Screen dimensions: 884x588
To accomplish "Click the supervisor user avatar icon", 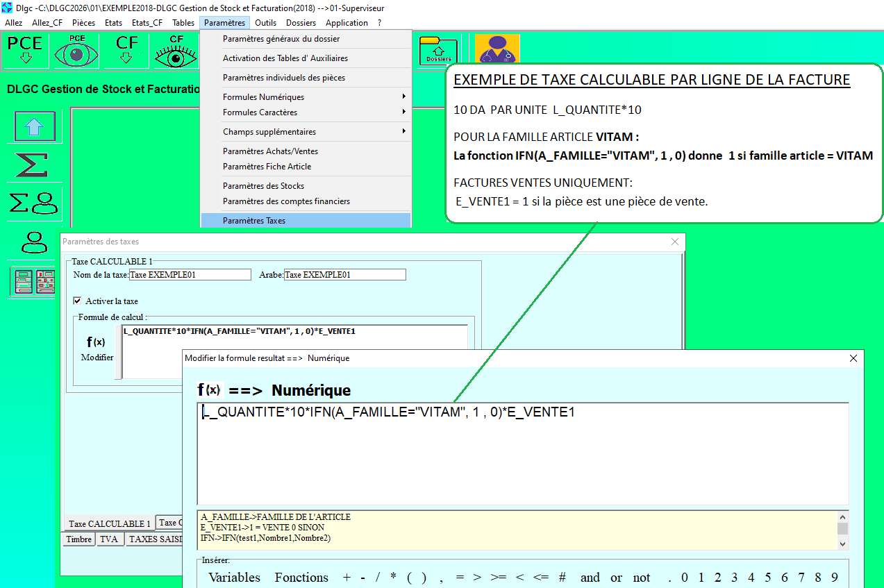I will pyautogui.click(x=497, y=51).
